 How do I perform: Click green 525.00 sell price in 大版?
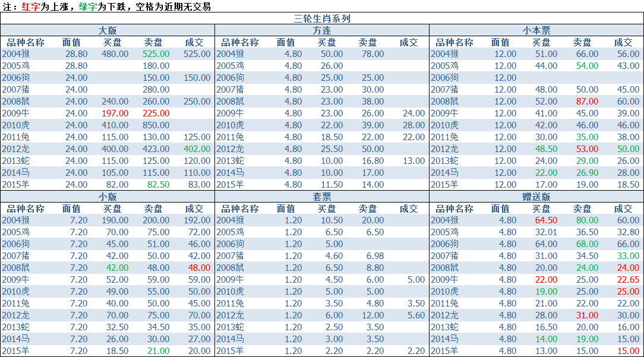pyautogui.click(x=156, y=54)
